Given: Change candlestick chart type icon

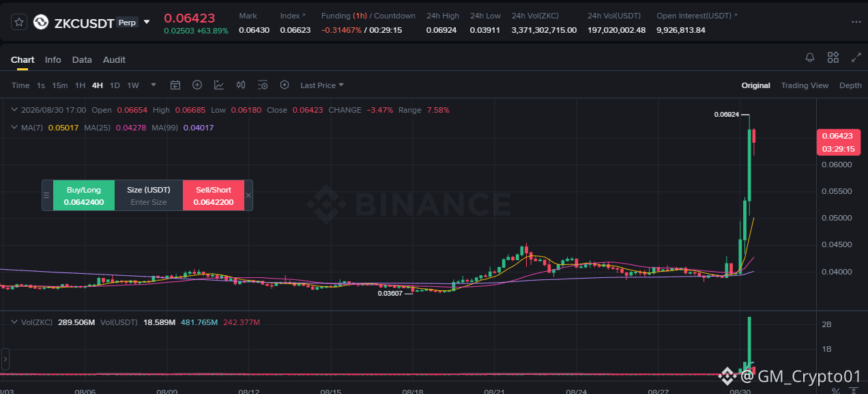Looking at the screenshot, I should [x=241, y=85].
